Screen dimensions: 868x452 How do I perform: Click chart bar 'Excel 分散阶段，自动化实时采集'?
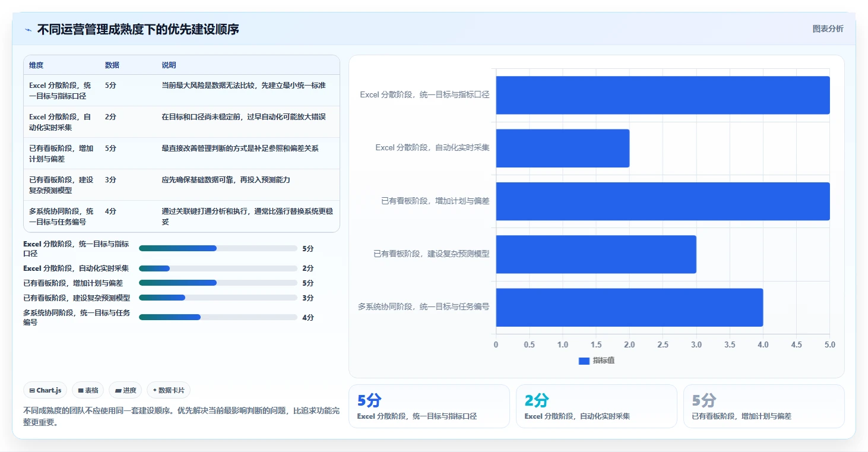pyautogui.click(x=563, y=148)
